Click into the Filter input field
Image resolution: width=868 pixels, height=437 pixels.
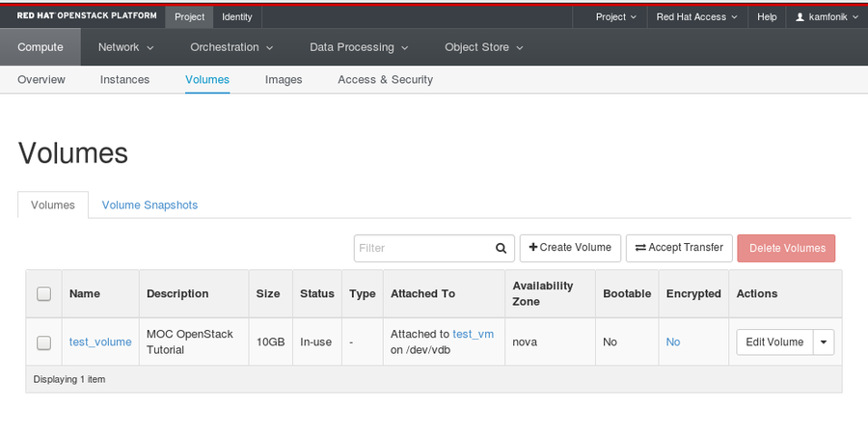tap(424, 248)
